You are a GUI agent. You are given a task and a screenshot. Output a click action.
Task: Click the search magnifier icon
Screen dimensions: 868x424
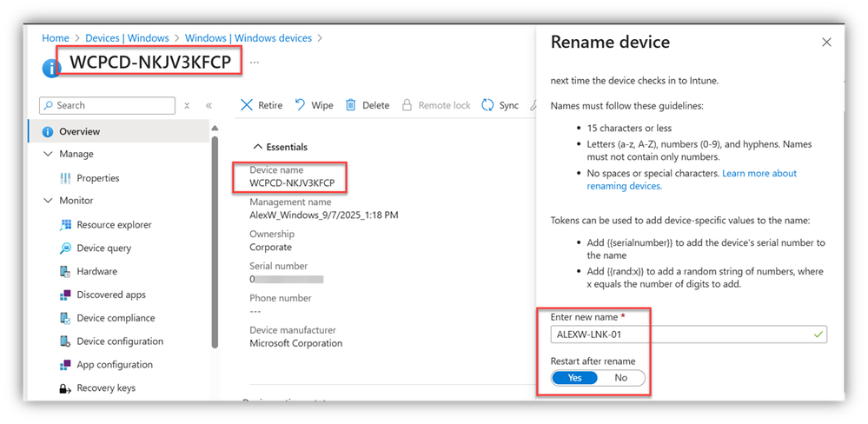pos(49,105)
